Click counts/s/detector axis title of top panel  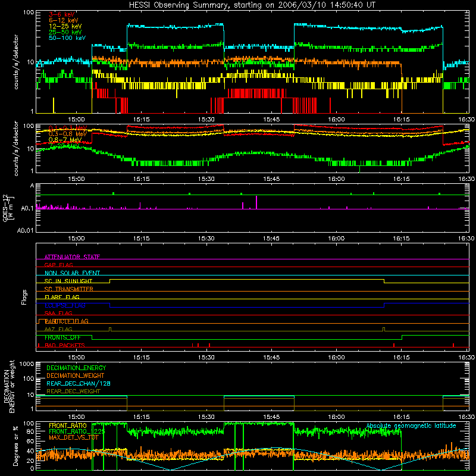(16, 62)
